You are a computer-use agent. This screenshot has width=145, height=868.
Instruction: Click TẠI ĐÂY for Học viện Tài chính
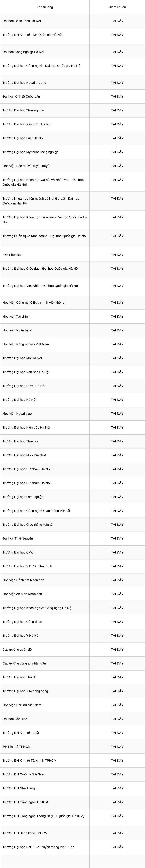coord(117,316)
